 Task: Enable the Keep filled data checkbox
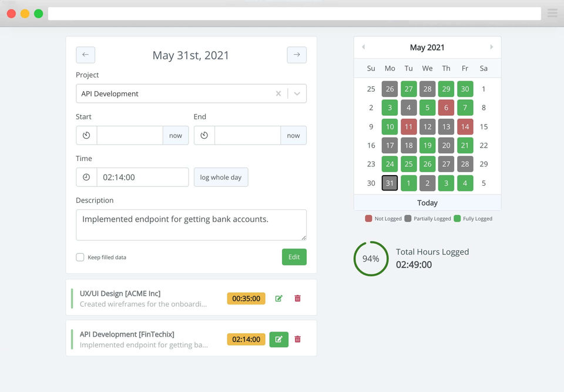(80, 257)
